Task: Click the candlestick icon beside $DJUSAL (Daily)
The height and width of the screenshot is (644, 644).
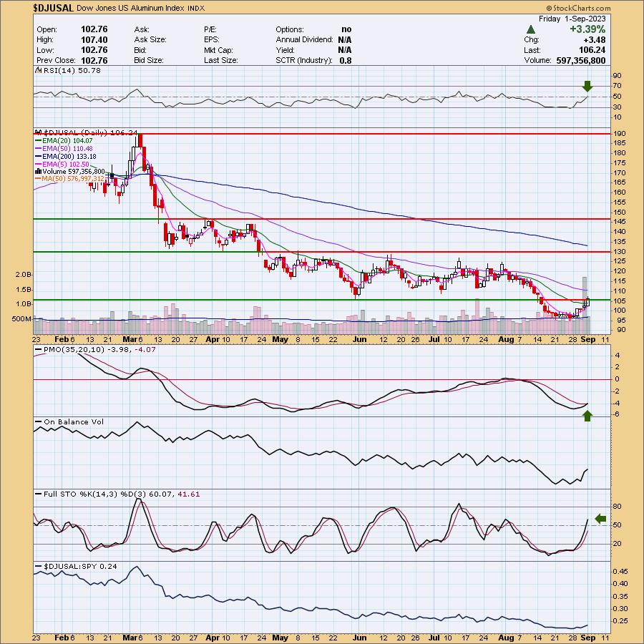Action: point(39,132)
